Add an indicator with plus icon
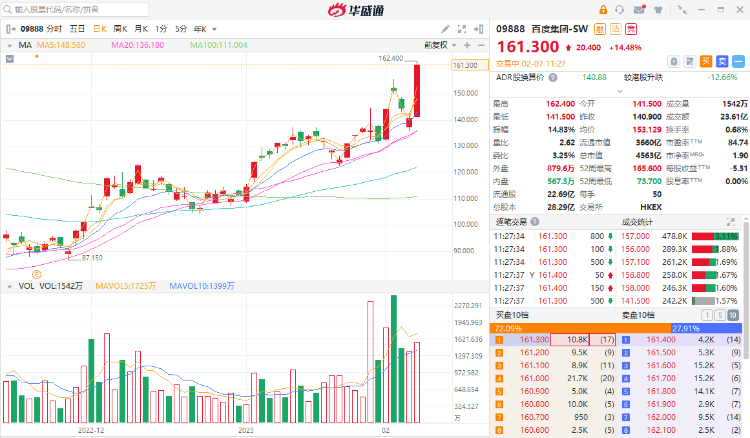The height and width of the screenshot is (438, 750). (x=467, y=45)
